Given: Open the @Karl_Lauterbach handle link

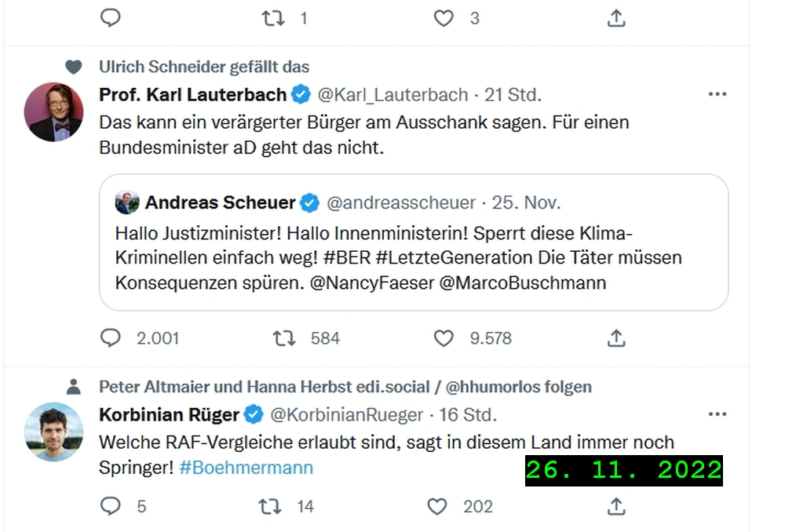Looking at the screenshot, I should click(x=392, y=95).
